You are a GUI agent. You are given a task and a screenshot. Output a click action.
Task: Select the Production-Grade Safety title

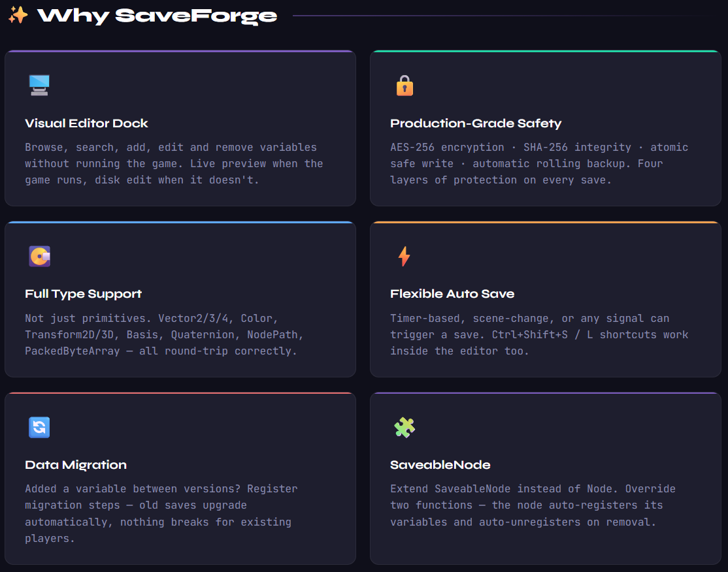tap(476, 123)
